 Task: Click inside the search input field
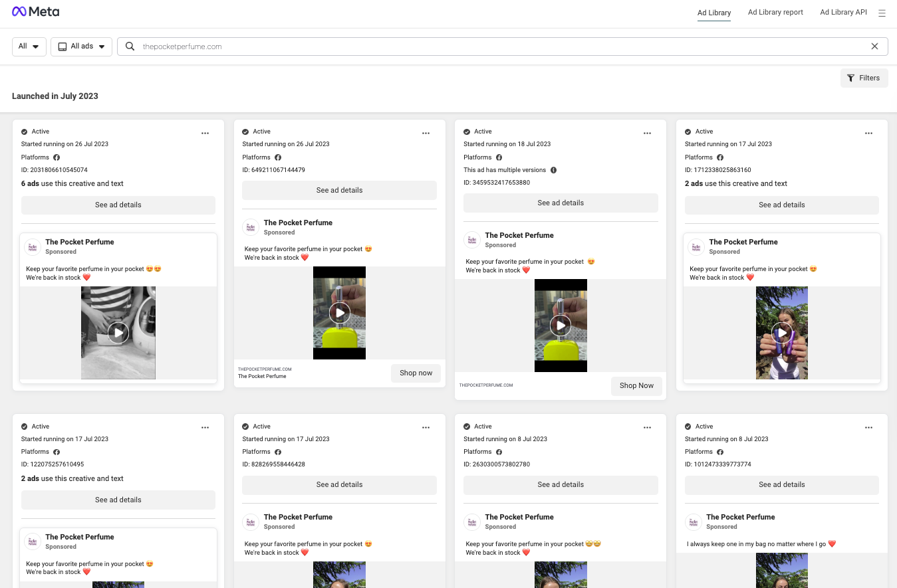pos(465,47)
